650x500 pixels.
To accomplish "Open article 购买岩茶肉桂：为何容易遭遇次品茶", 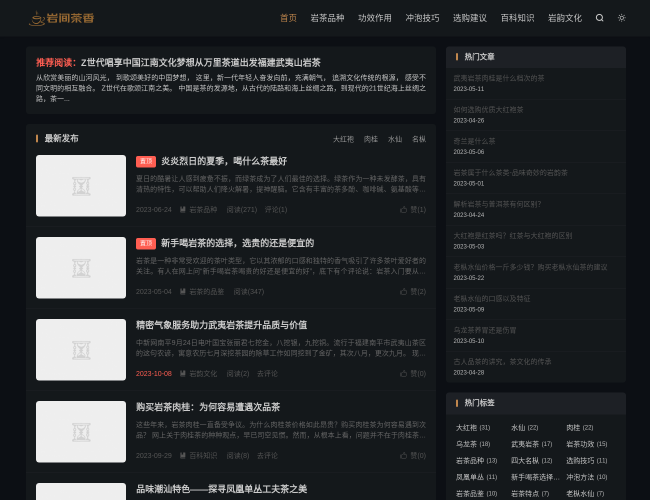I will click(x=208, y=407).
